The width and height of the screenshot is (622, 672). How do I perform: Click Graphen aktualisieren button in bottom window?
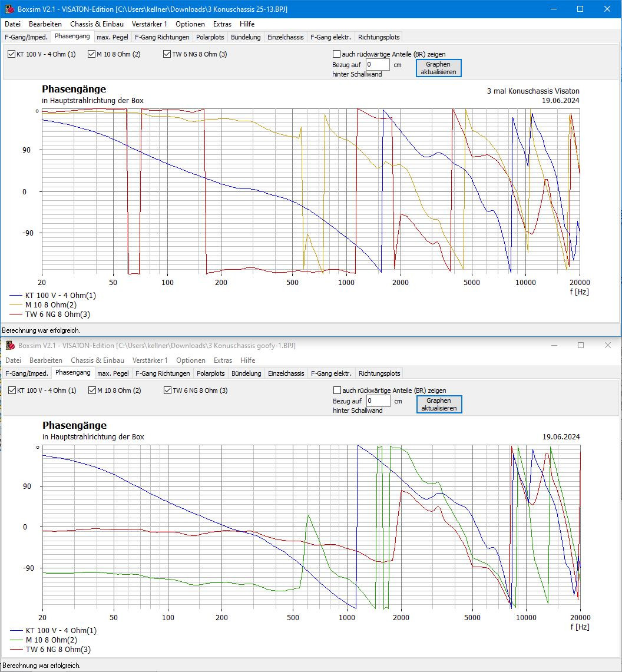pos(439,405)
